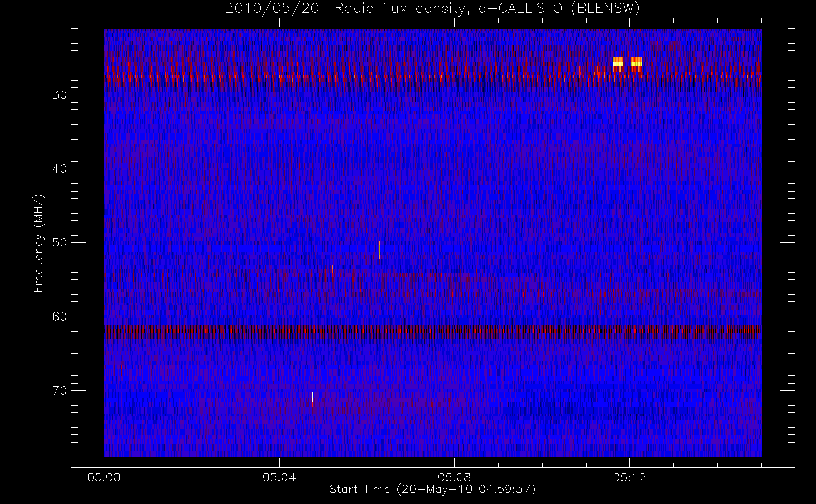The height and width of the screenshot is (504, 816).
Task: Click the 40 MHz frequency tick label
Action: tap(60, 169)
